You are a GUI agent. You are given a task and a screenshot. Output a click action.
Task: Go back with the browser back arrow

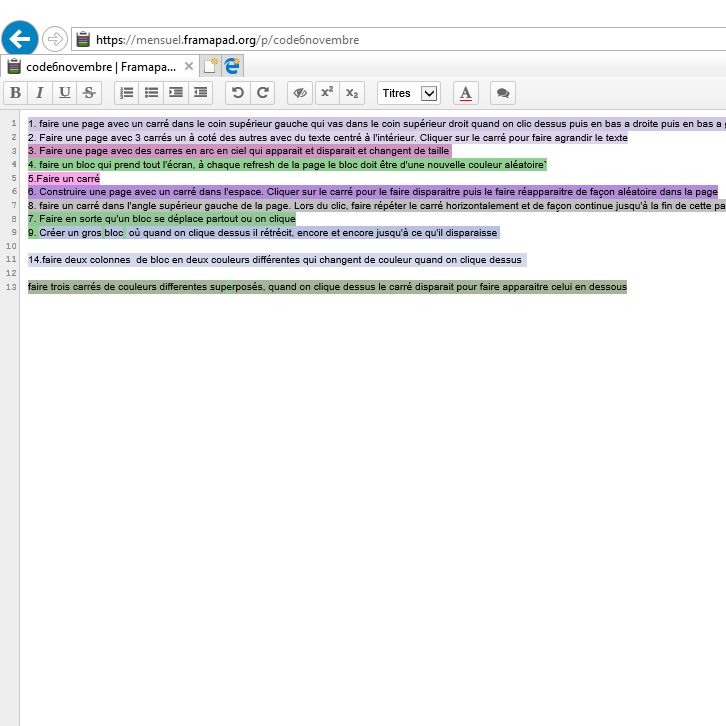point(20,39)
